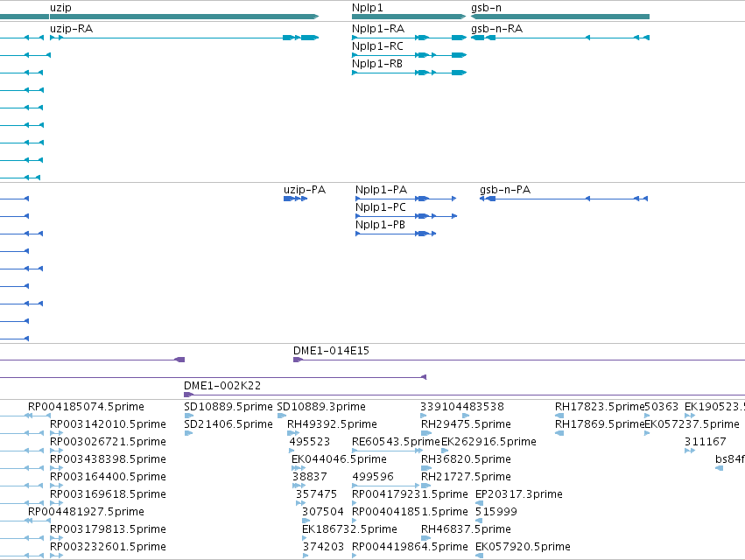Click the uzip-RA transcript label

tap(71, 29)
